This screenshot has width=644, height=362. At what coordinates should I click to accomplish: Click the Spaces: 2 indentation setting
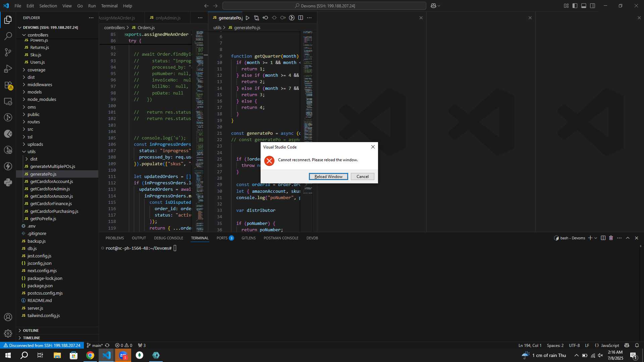click(x=555, y=345)
